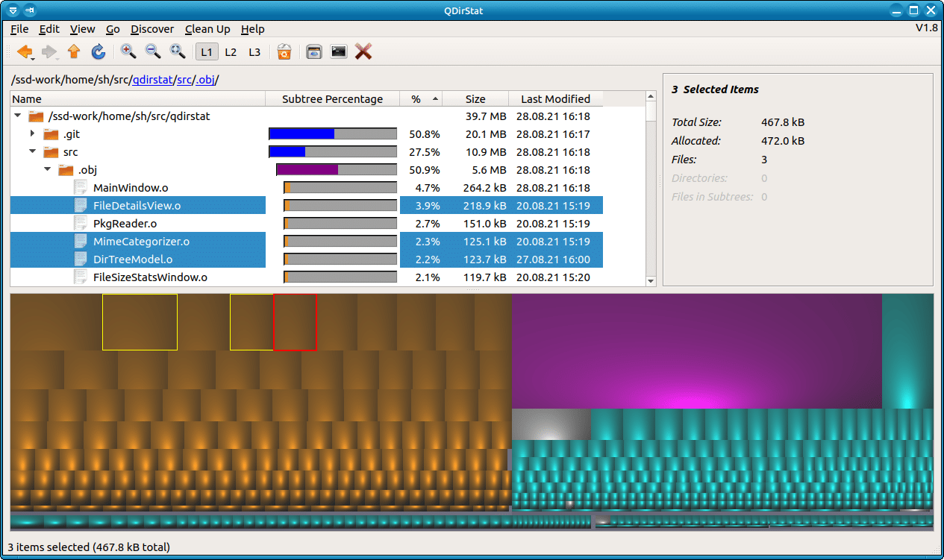Click the large magenta treemap tile
Viewport: 944px width, 560px height.
696,350
